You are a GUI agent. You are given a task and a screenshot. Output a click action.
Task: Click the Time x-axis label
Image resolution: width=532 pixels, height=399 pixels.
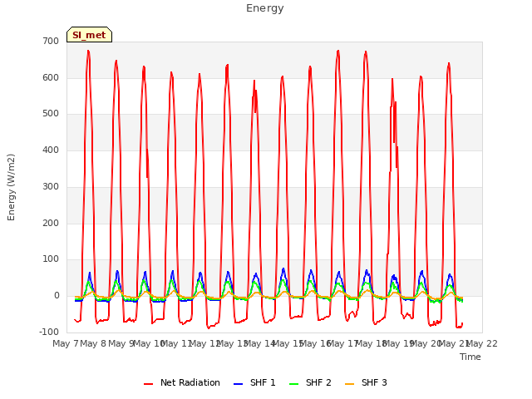(x=470, y=357)
